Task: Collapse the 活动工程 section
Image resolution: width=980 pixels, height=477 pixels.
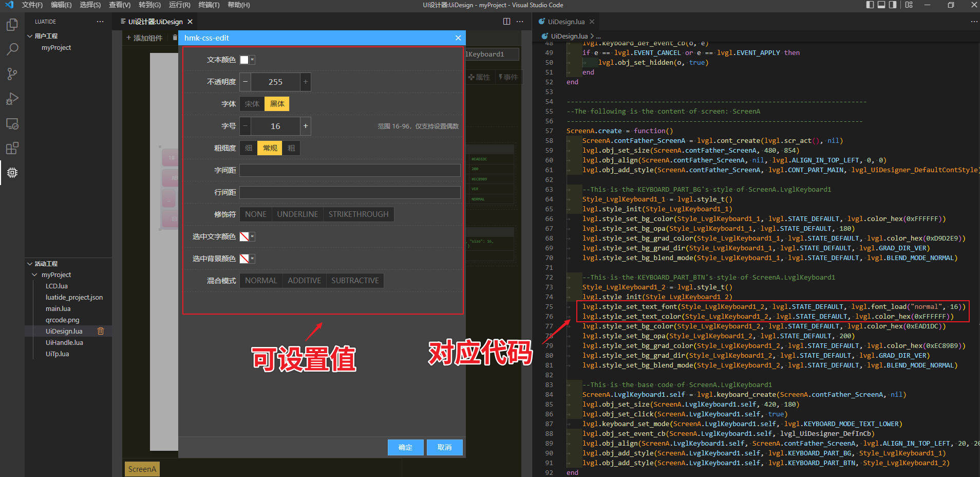Action: 30,264
